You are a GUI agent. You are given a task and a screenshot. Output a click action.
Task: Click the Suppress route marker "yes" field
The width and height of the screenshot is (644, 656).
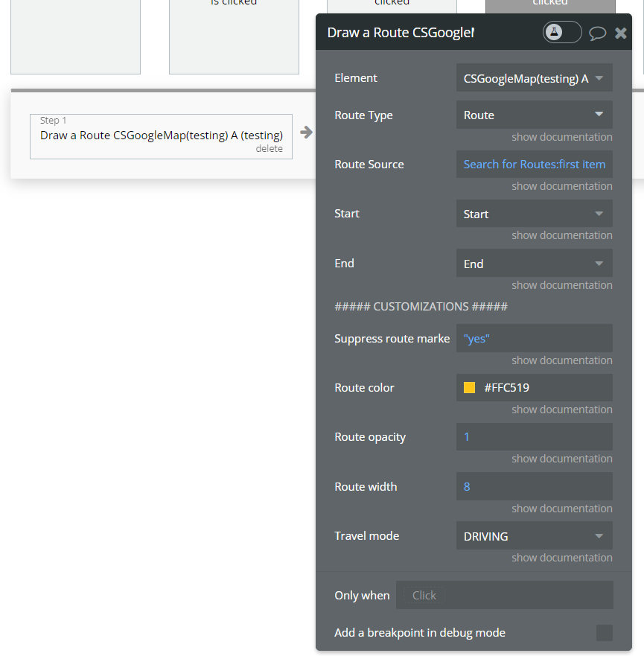coord(534,338)
